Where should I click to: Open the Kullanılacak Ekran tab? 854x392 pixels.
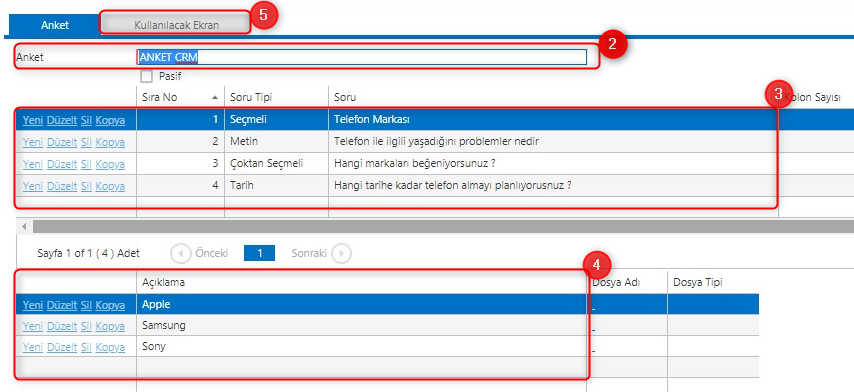(x=176, y=25)
